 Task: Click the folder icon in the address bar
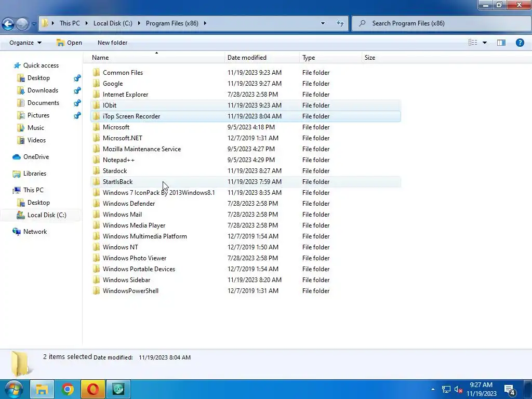45,23
